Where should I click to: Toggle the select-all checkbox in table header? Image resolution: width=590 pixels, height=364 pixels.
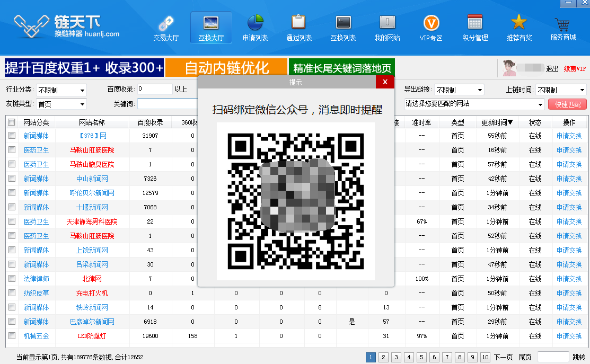click(12, 122)
